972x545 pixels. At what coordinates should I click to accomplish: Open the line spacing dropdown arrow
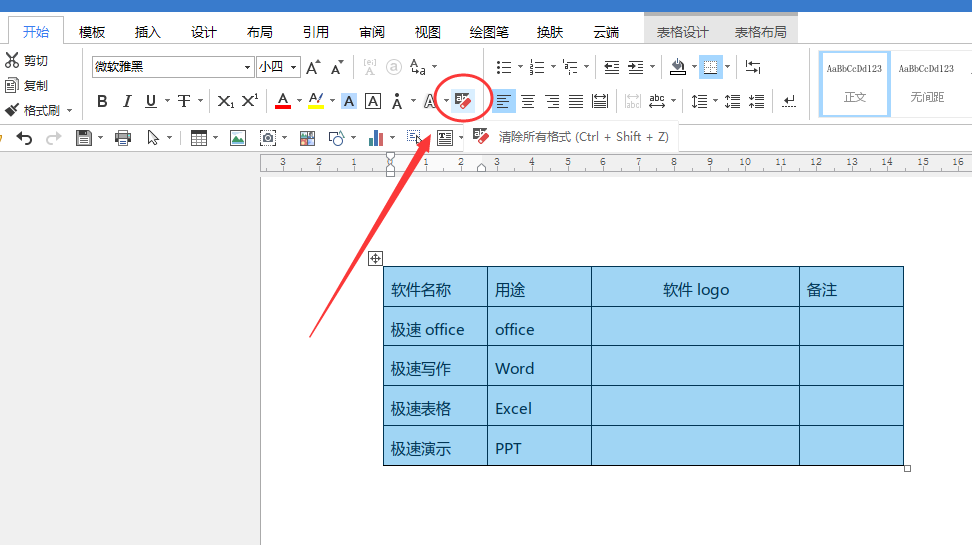[715, 101]
